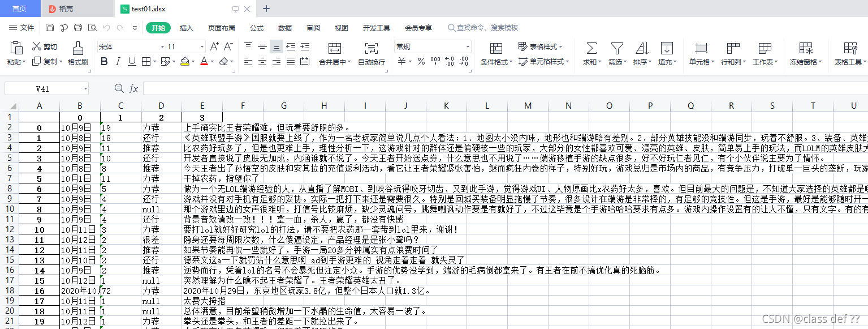Open the Home (首页) window tab

20,8
